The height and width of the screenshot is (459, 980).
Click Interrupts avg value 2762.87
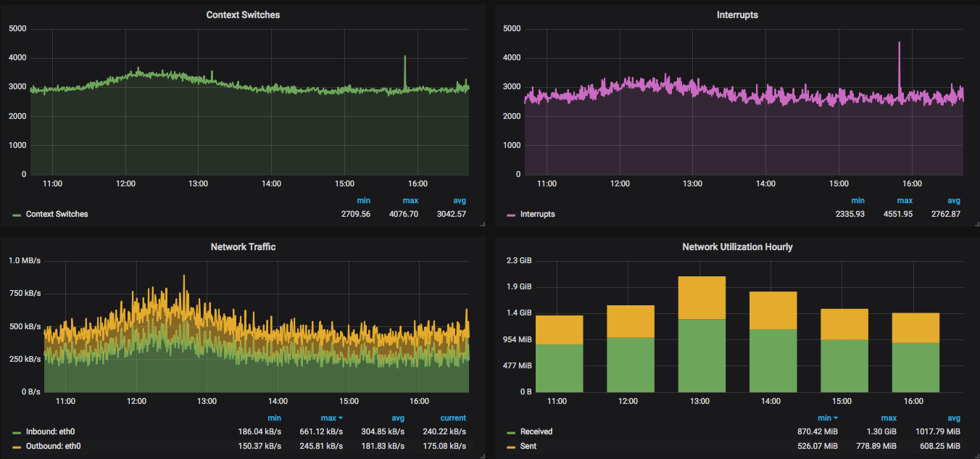[946, 214]
